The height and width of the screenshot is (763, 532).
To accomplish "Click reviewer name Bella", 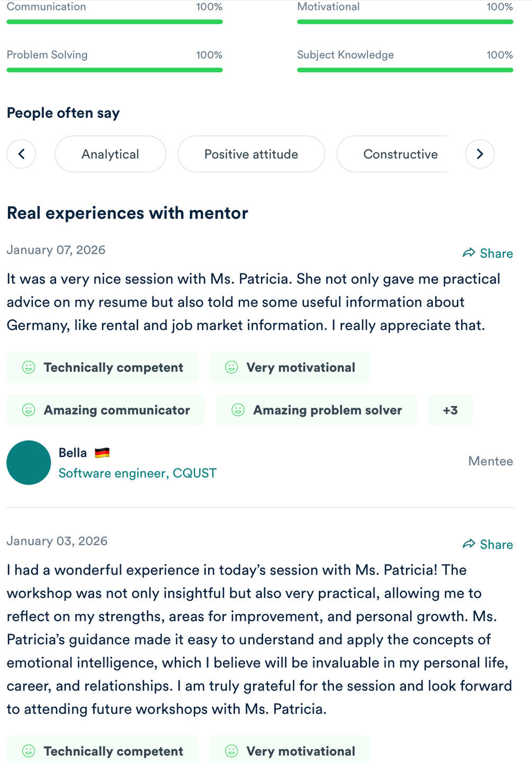I will pos(73,453).
